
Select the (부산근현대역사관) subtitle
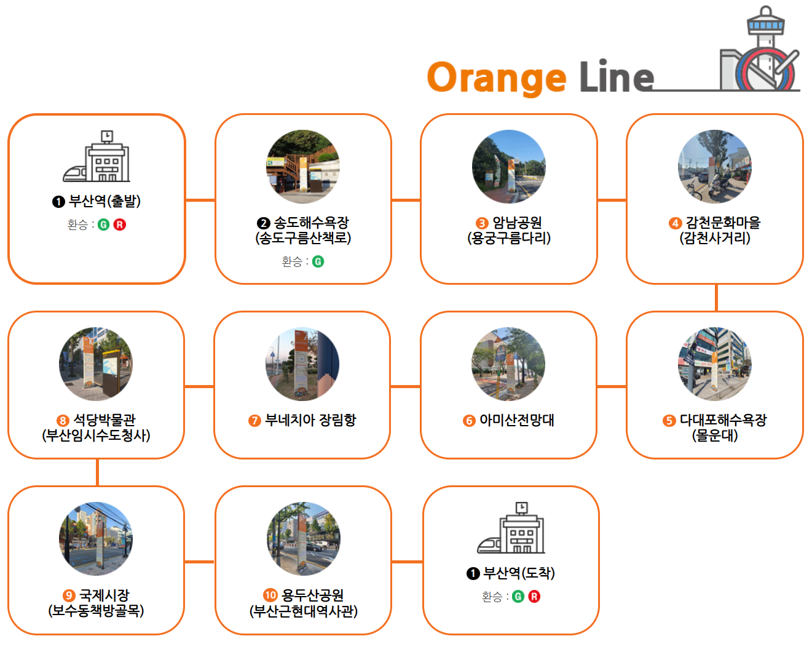coord(304,611)
